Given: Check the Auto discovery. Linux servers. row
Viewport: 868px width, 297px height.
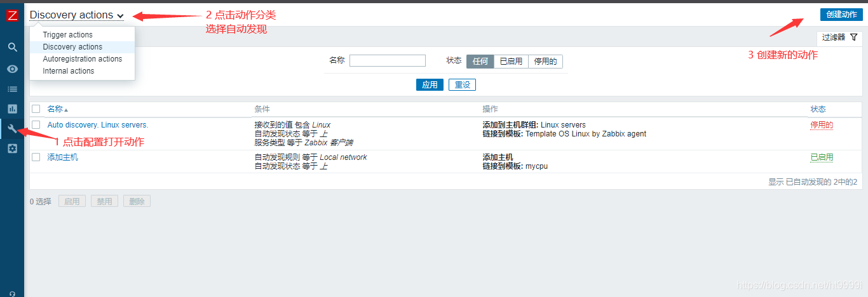Looking at the screenshot, I should [36, 124].
